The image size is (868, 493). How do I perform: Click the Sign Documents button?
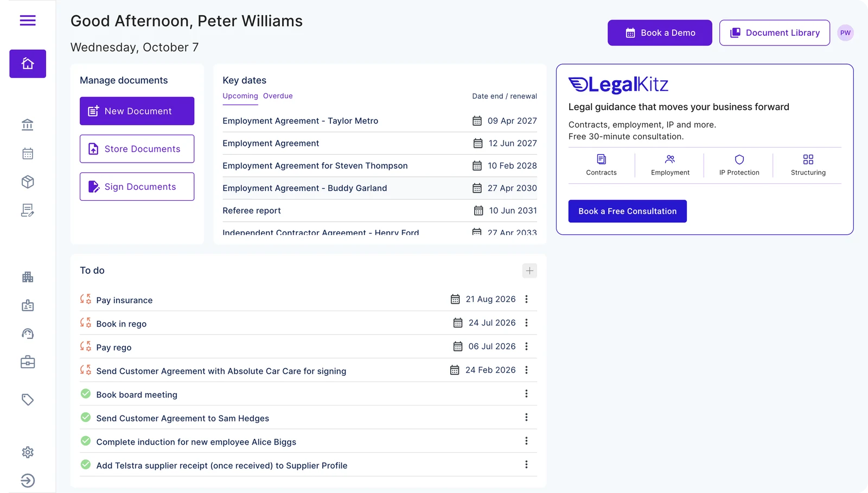coord(137,187)
